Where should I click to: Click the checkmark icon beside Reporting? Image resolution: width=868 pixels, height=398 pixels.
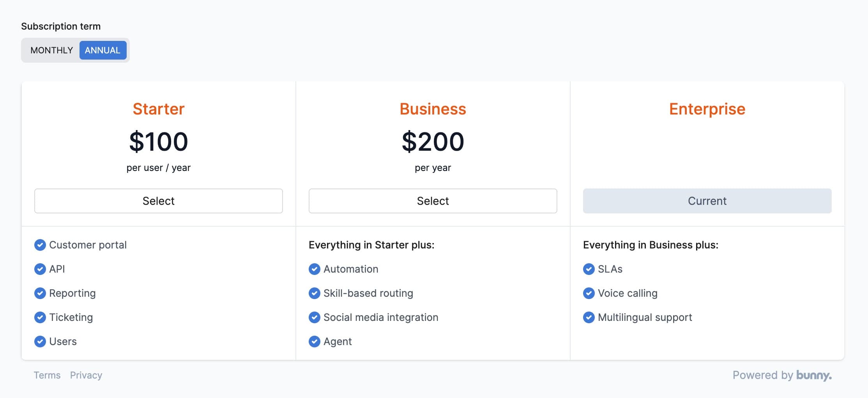click(40, 293)
